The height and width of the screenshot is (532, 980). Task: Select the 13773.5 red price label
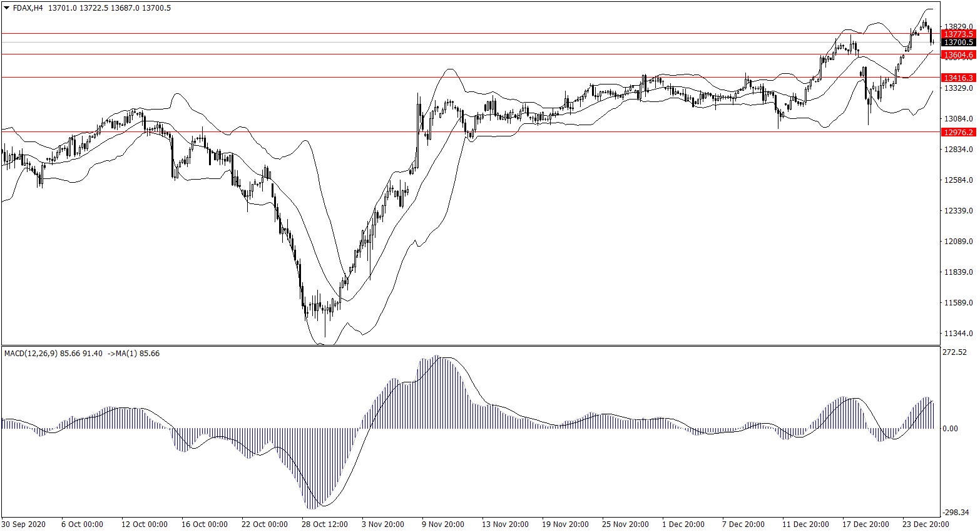tap(958, 34)
